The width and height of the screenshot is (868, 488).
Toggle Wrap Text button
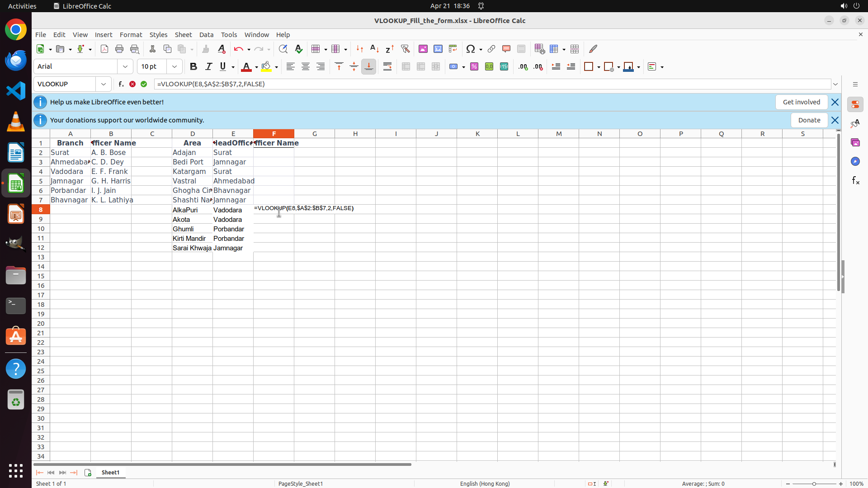[x=387, y=67]
